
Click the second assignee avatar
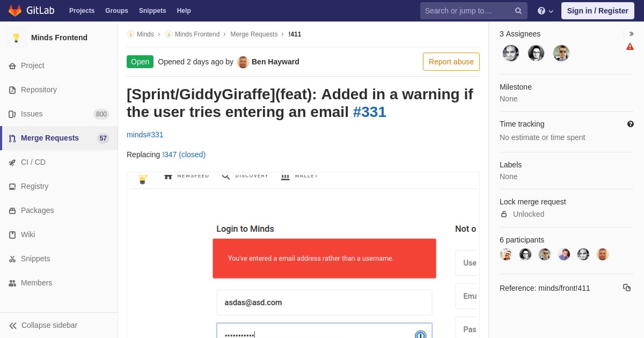coord(536,53)
